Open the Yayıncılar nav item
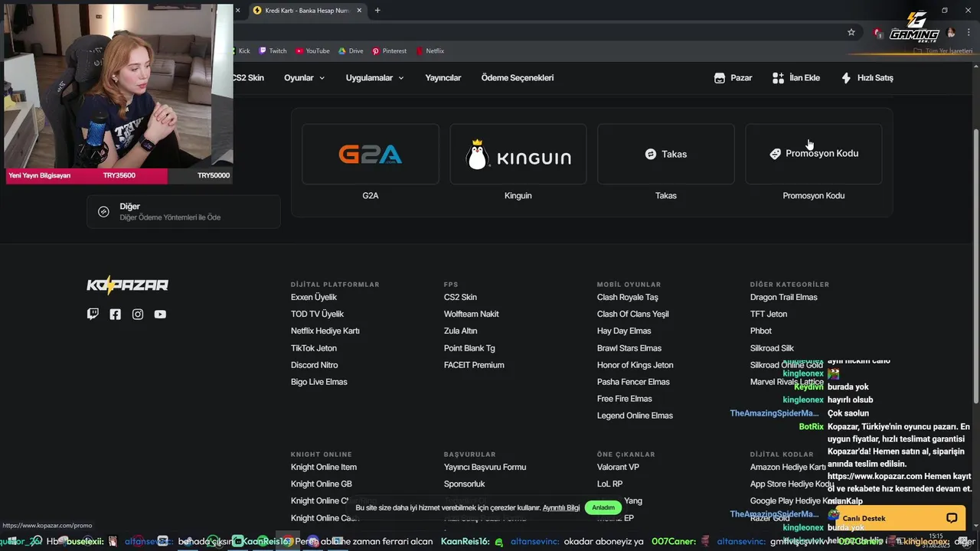Image resolution: width=980 pixels, height=551 pixels. pyautogui.click(x=443, y=78)
